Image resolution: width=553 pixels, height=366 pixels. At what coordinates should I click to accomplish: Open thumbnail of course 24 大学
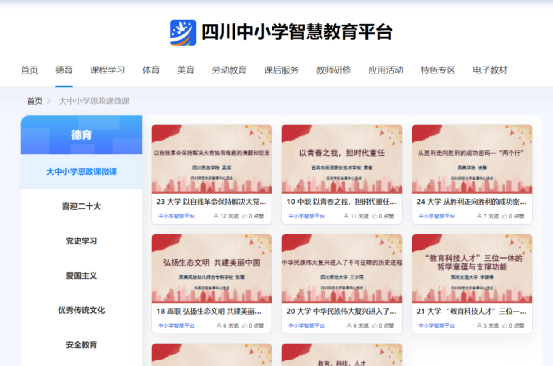coord(472,159)
